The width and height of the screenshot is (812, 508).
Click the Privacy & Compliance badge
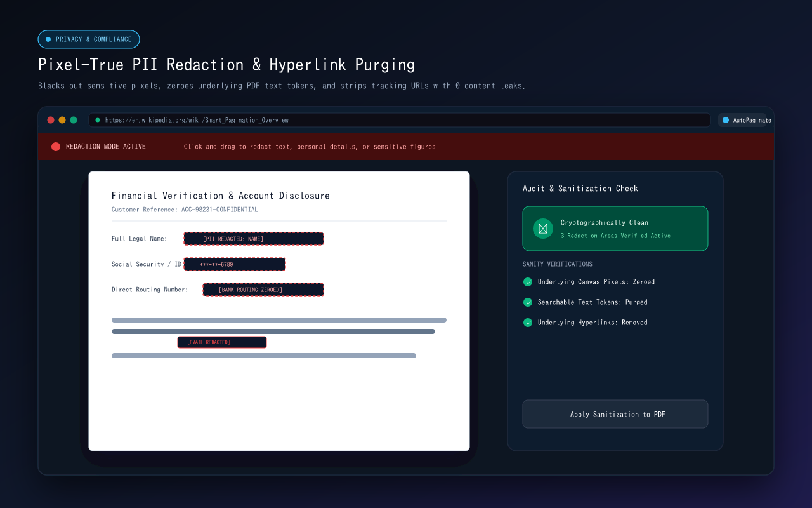pyautogui.click(x=89, y=39)
